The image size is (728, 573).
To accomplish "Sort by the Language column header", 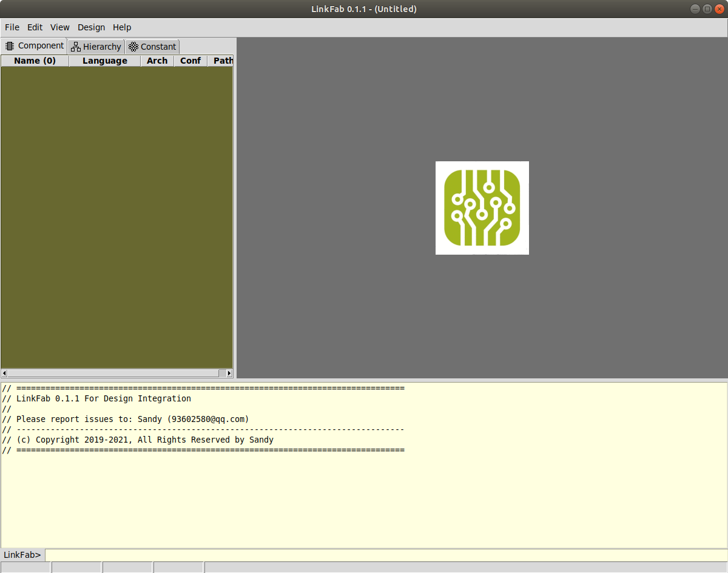I will tap(105, 61).
